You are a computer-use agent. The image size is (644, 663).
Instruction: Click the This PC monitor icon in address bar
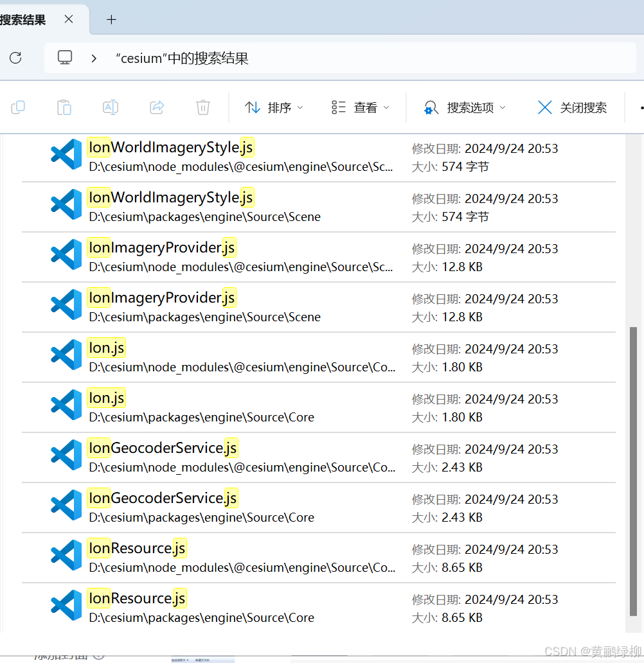(x=65, y=58)
